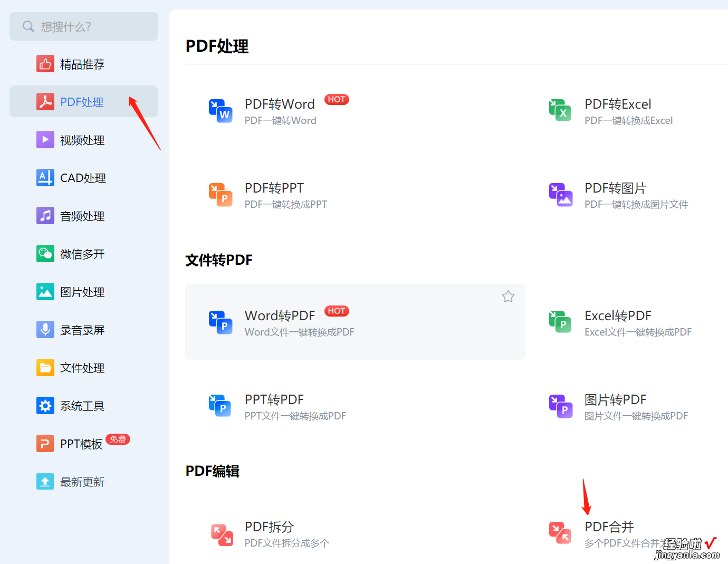Open the PDF转图片 title link
Image resolution: width=728 pixels, height=564 pixels.
coord(616,188)
